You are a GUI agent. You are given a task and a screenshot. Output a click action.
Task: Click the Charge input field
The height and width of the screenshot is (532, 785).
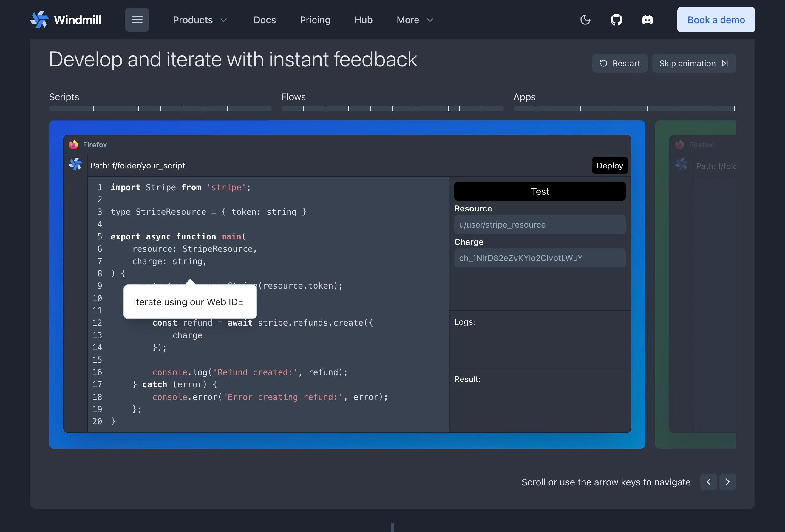point(540,258)
